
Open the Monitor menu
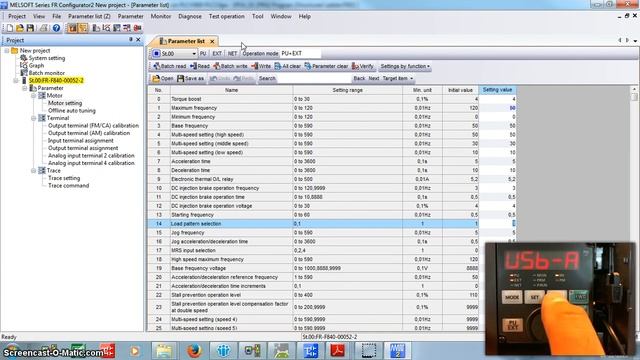pyautogui.click(x=161, y=16)
